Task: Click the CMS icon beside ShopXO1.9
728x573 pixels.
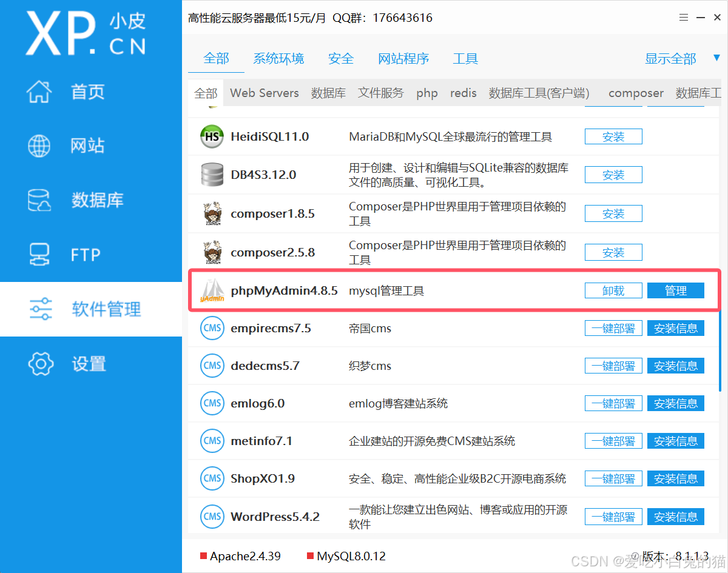Action: tap(212, 479)
